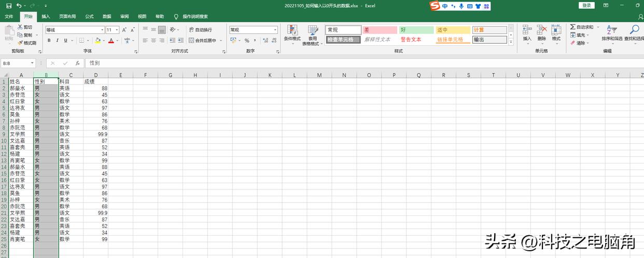Viewport: 644px width, 258px height.
Task: Open the font name dropdown (等线)
Action: (102, 30)
